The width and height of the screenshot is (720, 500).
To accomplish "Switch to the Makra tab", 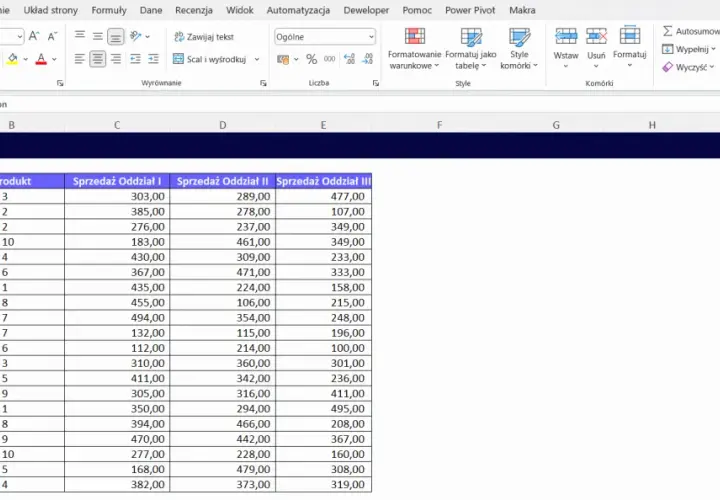I will (x=522, y=10).
